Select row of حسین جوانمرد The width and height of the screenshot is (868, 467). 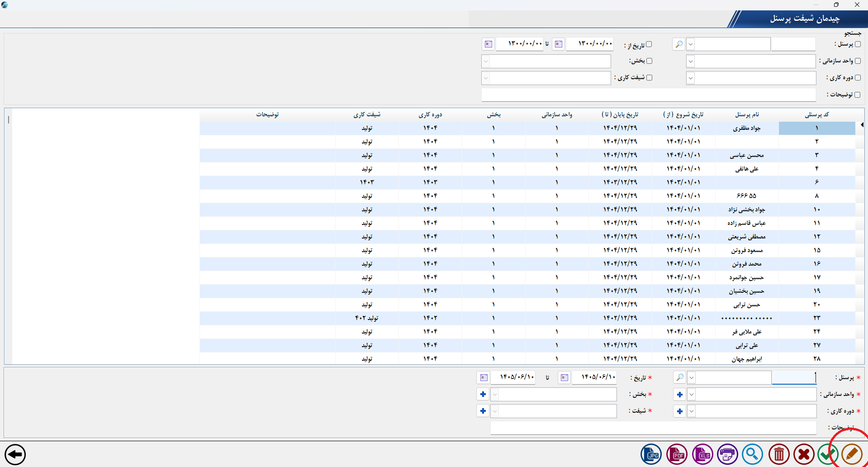(527, 277)
